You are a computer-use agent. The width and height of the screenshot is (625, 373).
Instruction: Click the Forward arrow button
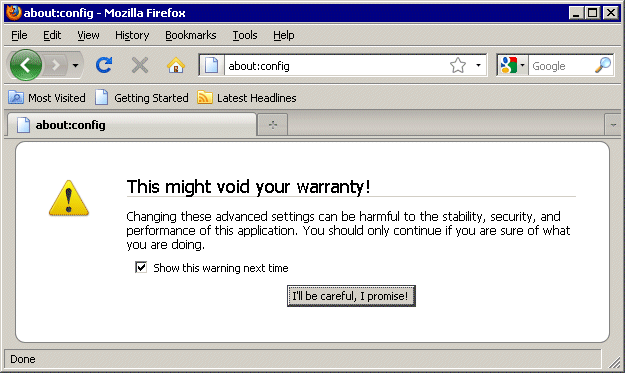point(56,65)
